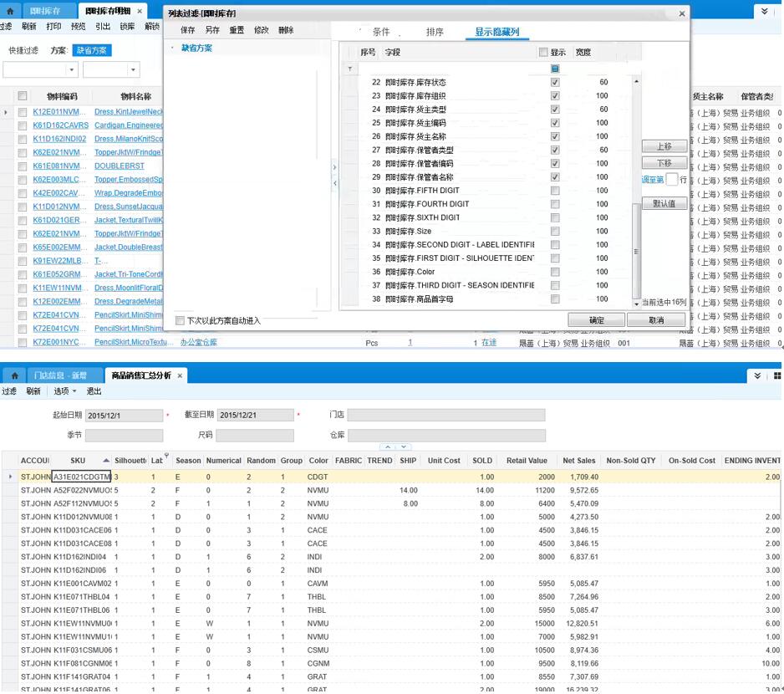This screenshot has width=784, height=694.
Task: Click the left arrow on dialog splitter
Action: 334,183
